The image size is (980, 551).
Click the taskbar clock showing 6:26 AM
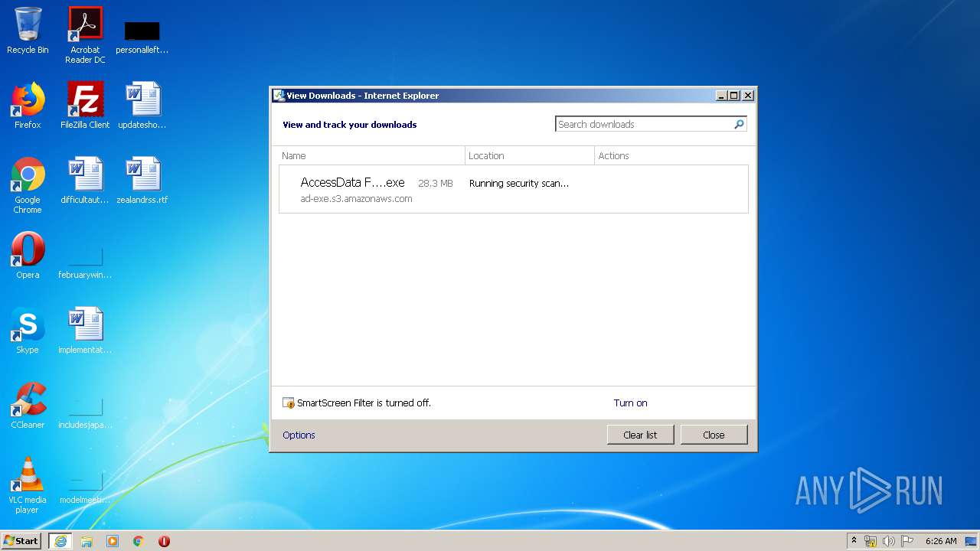coord(941,541)
